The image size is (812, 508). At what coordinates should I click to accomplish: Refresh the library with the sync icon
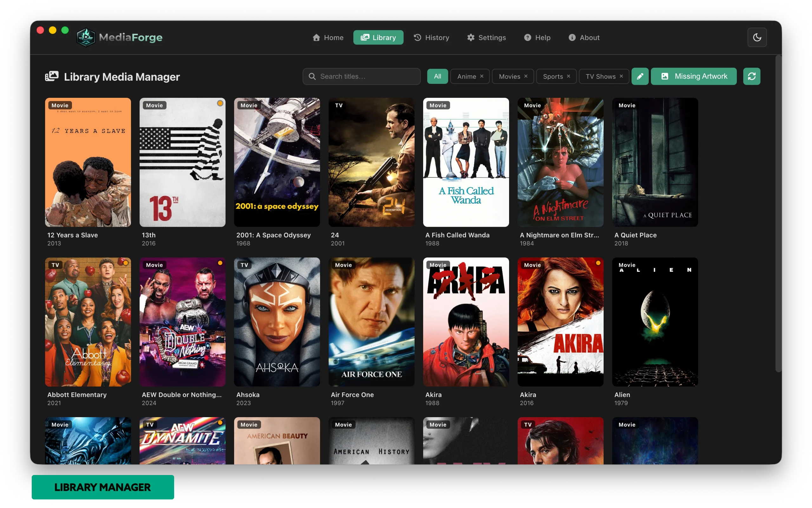click(x=752, y=76)
